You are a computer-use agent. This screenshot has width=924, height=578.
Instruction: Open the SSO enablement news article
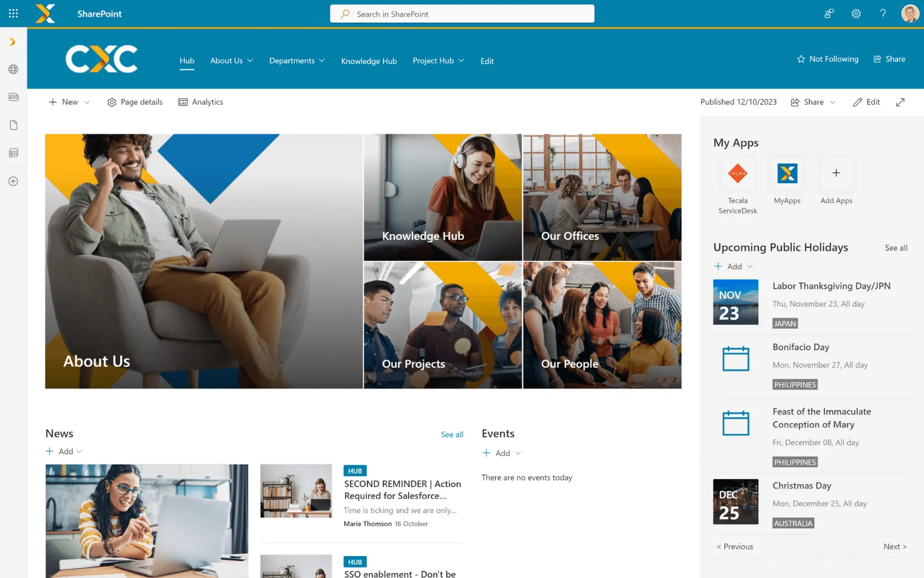tap(400, 573)
